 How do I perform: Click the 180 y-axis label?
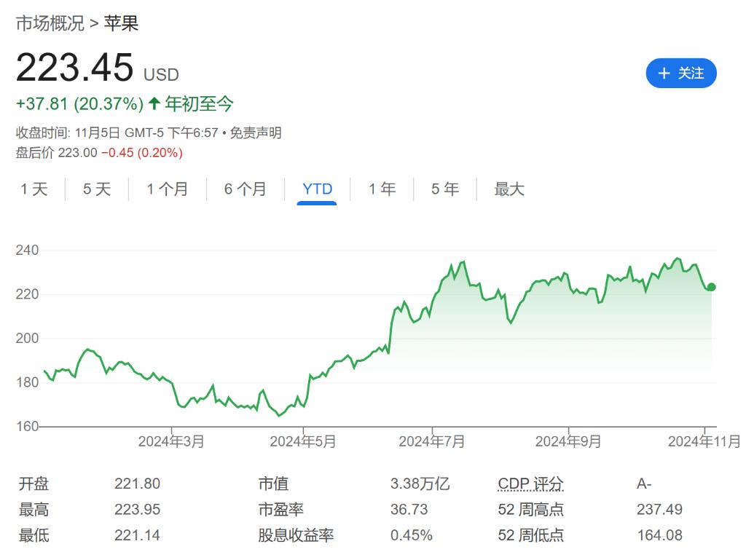(x=27, y=382)
